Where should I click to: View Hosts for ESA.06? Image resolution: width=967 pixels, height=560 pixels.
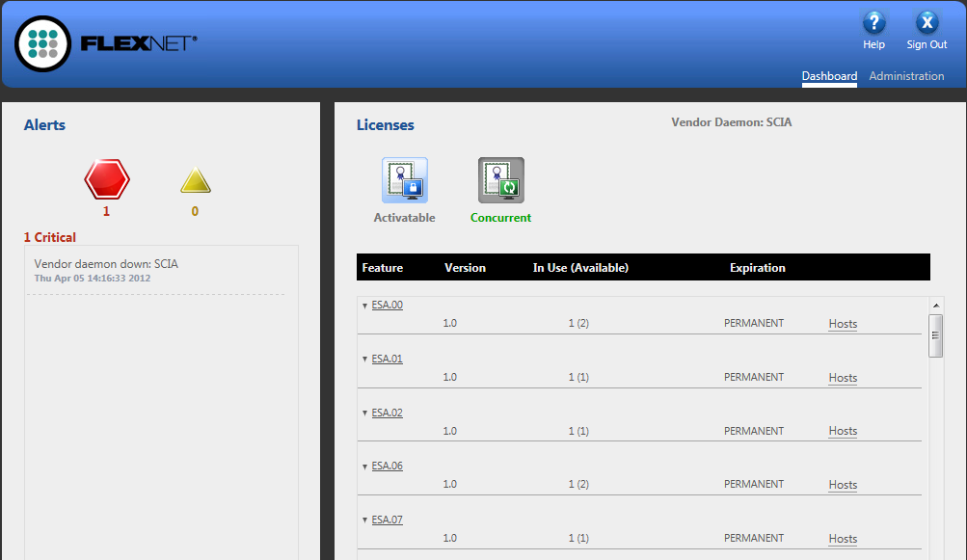[x=843, y=485]
